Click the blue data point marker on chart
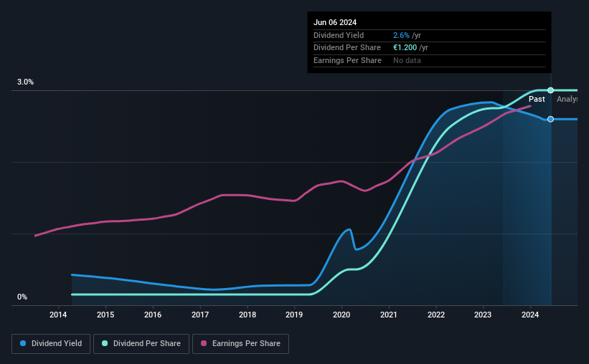Image resolution: width=589 pixels, height=364 pixels. (x=551, y=119)
